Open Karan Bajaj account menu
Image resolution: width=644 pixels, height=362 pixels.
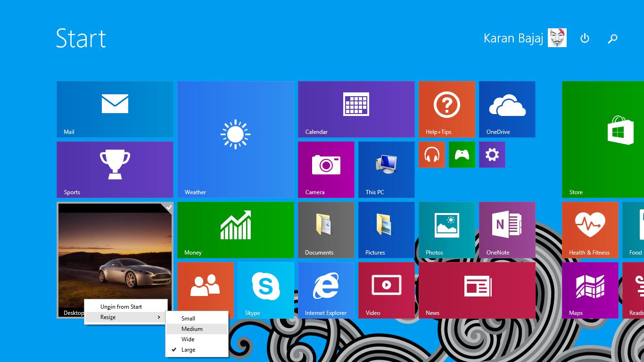click(525, 38)
